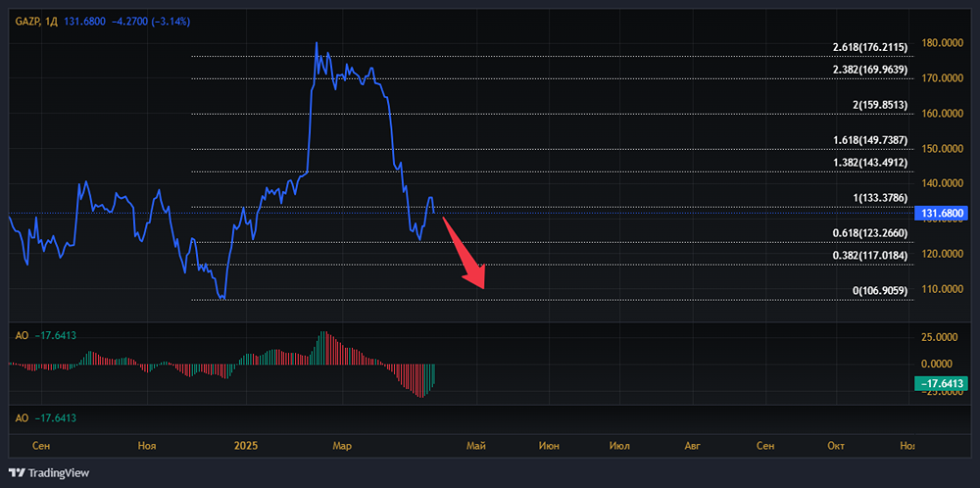This screenshot has height=488, width=980.
Task: Click the Июн label on time axis
Action: point(549,446)
